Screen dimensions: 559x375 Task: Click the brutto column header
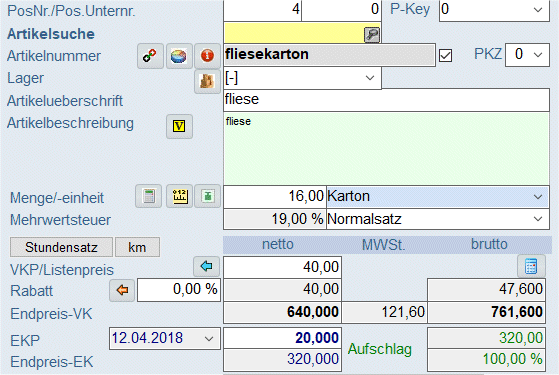[x=489, y=245]
